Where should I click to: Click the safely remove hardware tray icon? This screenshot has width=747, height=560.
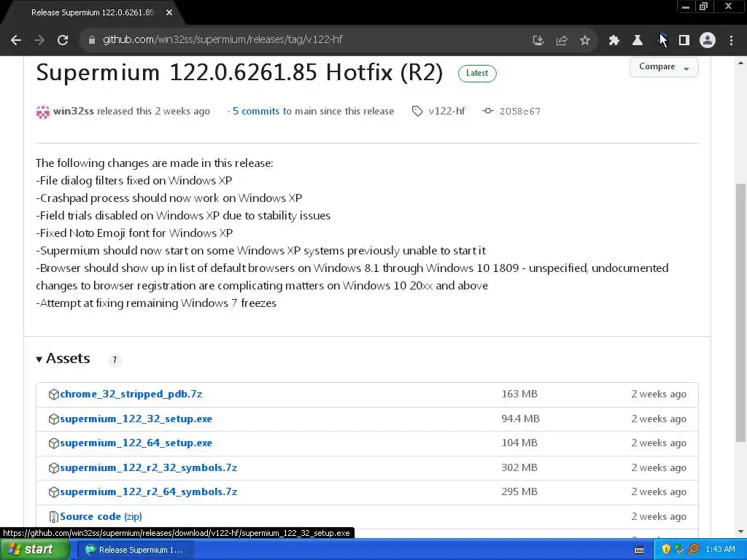679,550
